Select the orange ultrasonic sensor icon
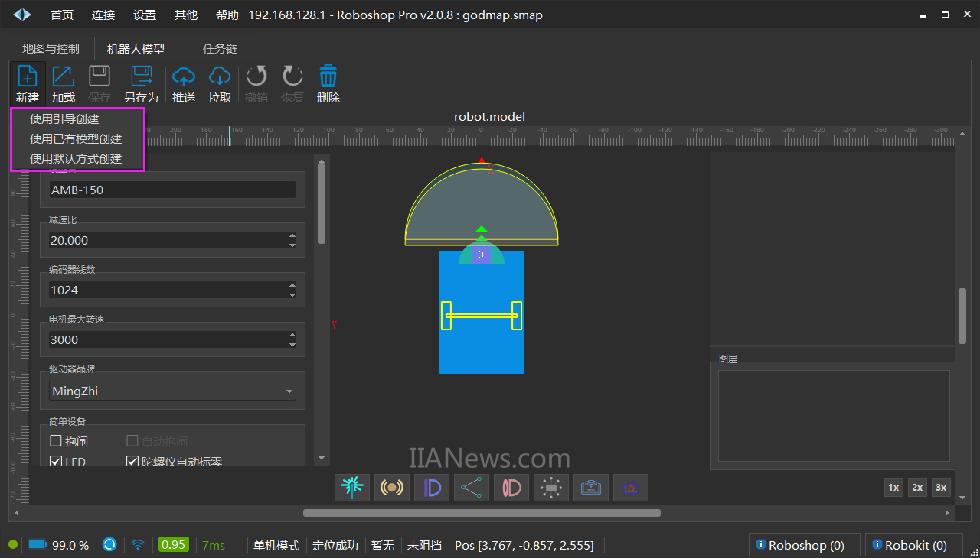Viewport: 980px width, 558px height. click(391, 487)
